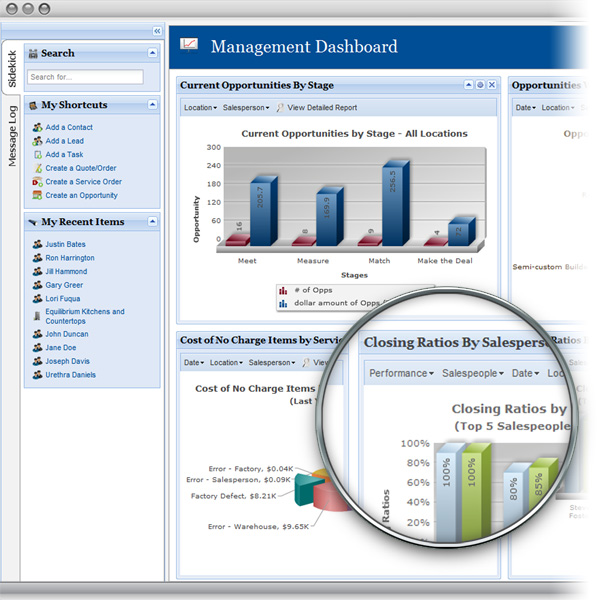Open Salespeople dropdown in Closing Ratios widget
Viewport: 600px width, 600px height.
tap(473, 373)
